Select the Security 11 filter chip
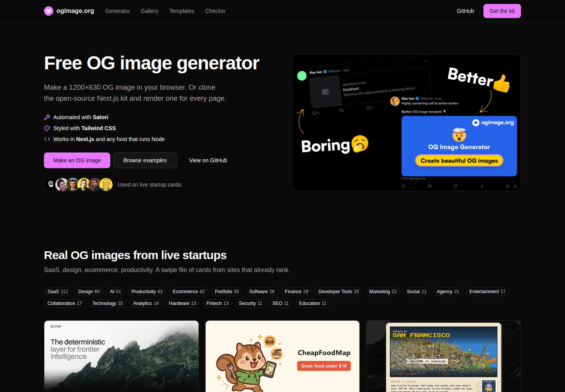 click(x=250, y=303)
